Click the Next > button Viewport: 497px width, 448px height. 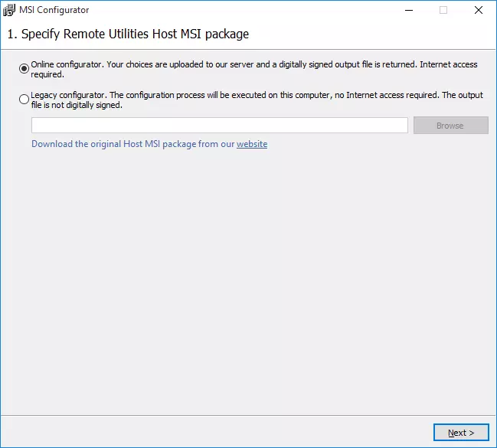(x=461, y=433)
